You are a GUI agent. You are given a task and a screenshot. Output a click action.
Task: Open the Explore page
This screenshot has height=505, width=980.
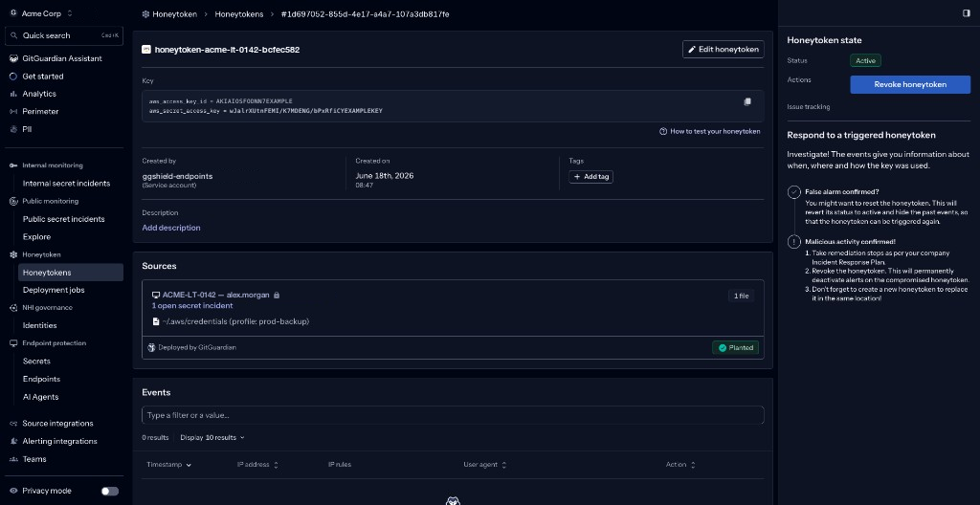37,237
